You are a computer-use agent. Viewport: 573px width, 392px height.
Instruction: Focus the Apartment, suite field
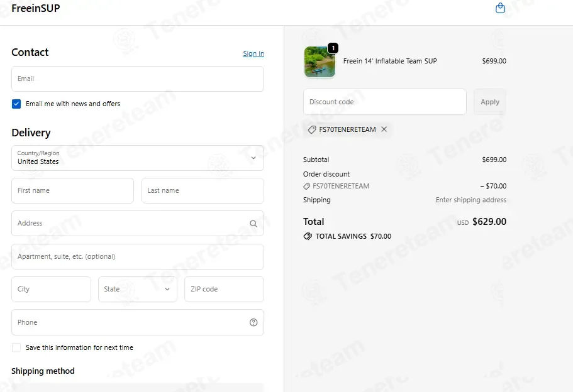[138, 256]
